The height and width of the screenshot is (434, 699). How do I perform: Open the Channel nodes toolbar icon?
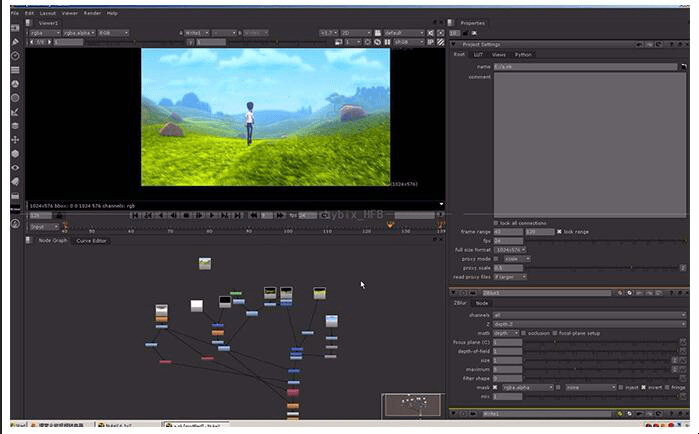click(15, 70)
